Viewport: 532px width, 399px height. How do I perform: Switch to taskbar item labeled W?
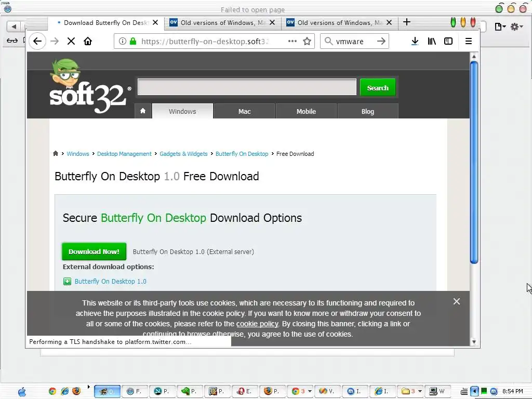tap(437, 391)
